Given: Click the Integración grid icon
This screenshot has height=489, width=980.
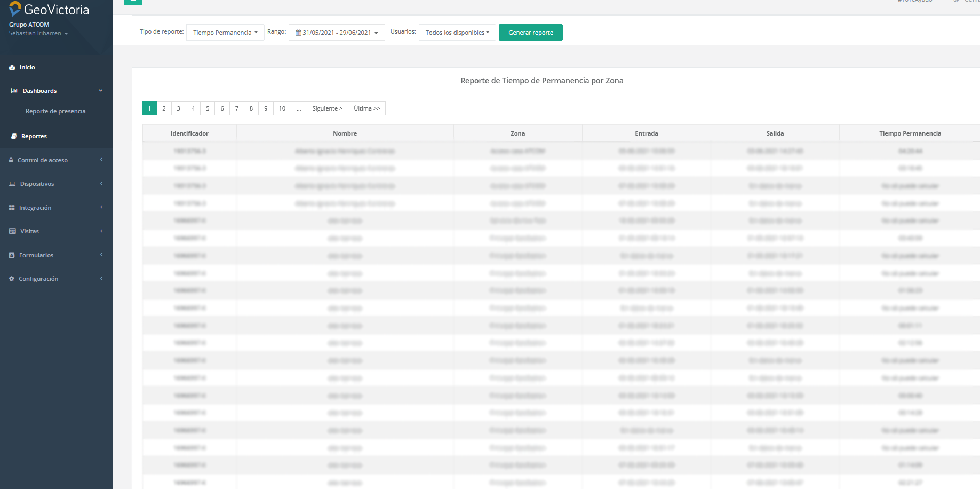Looking at the screenshot, I should [12, 208].
